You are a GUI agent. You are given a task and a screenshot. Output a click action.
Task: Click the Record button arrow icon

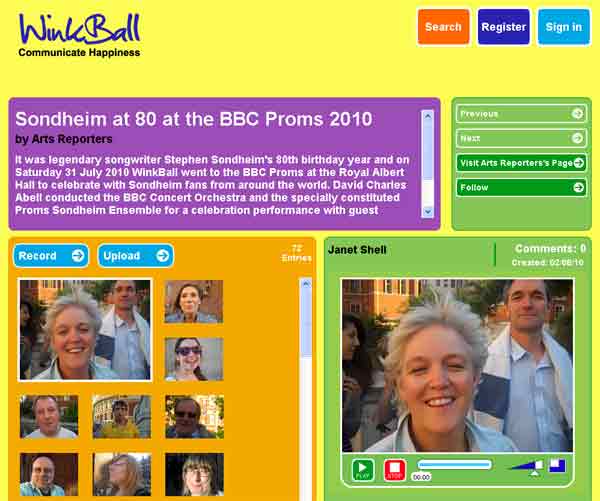(78, 255)
